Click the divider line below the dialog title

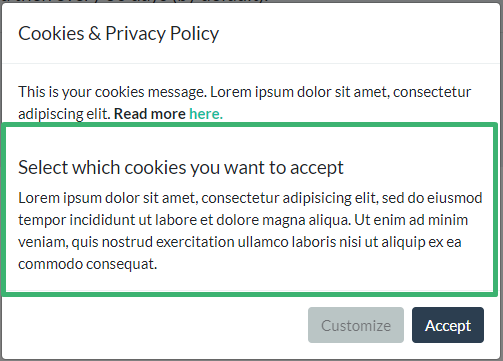pos(251,63)
